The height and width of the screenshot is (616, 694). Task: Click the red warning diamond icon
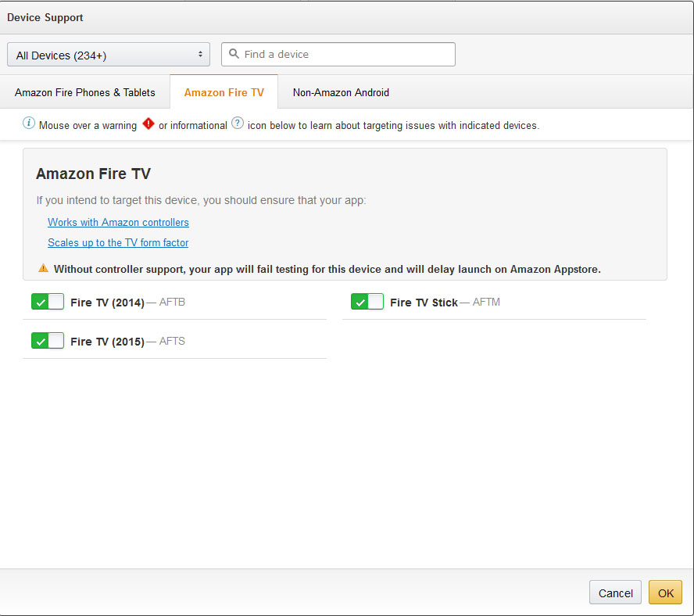click(148, 124)
